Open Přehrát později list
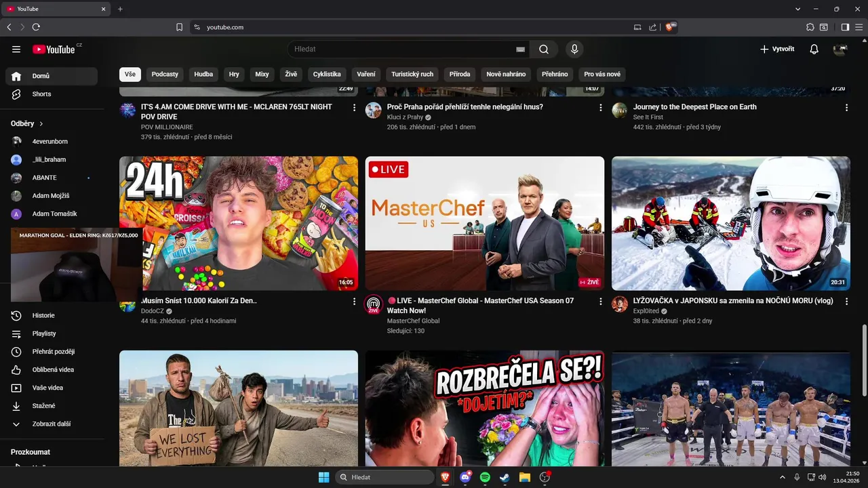This screenshot has height=488, width=868. pos(52,352)
